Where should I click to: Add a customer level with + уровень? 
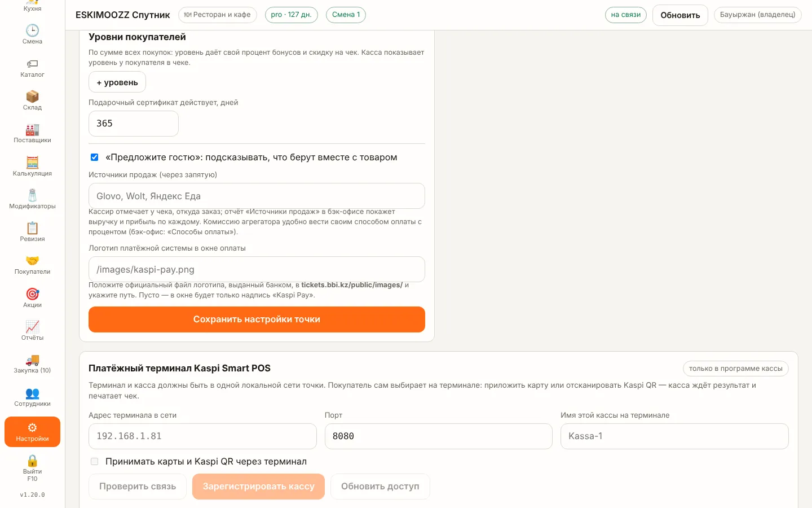117,82
